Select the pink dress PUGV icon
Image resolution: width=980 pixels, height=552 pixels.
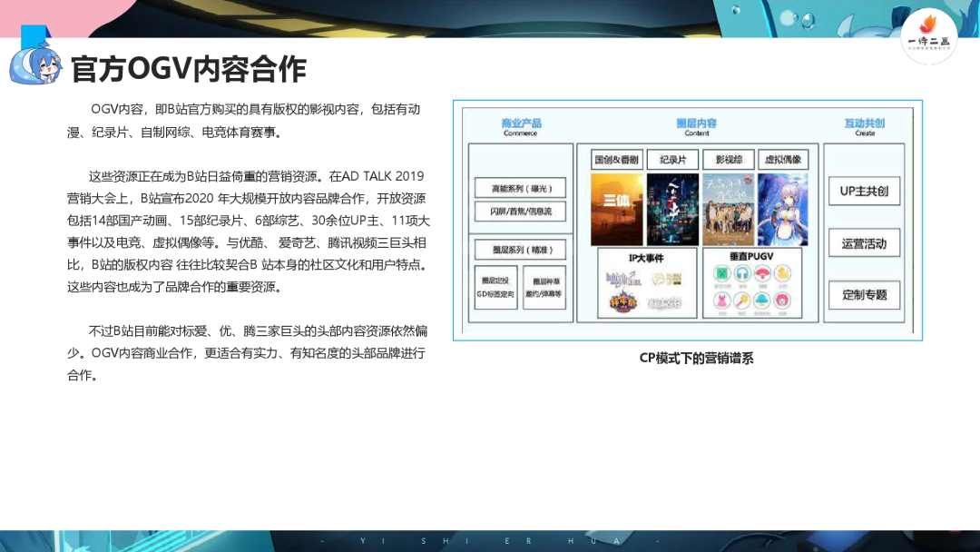[722, 301]
